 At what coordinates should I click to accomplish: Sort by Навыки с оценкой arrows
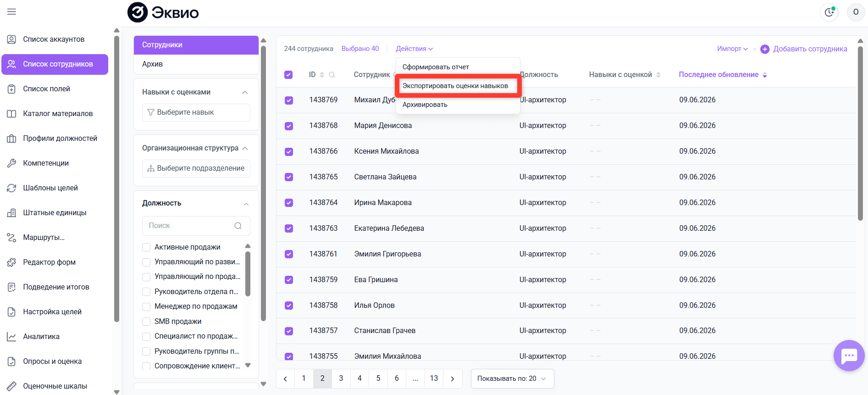point(658,75)
